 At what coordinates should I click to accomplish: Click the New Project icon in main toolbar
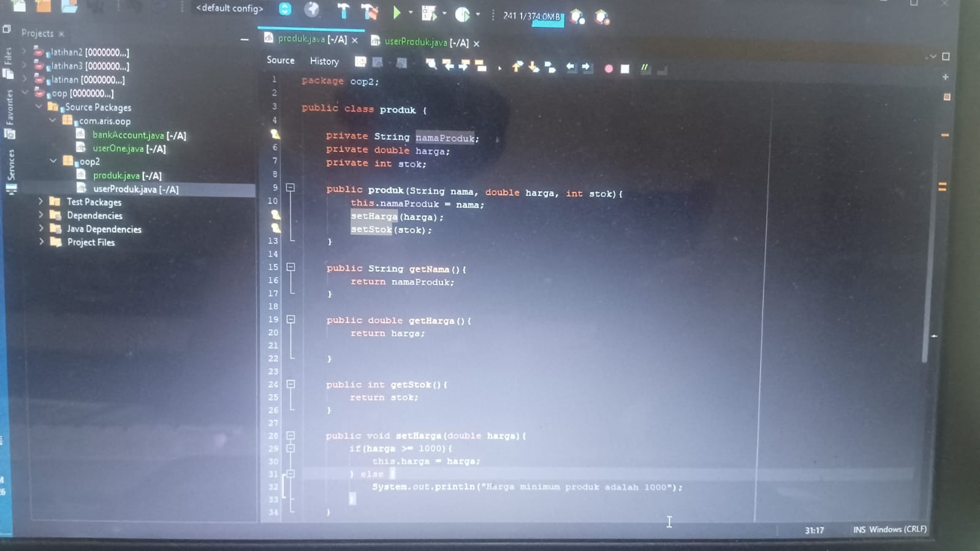tap(44, 6)
